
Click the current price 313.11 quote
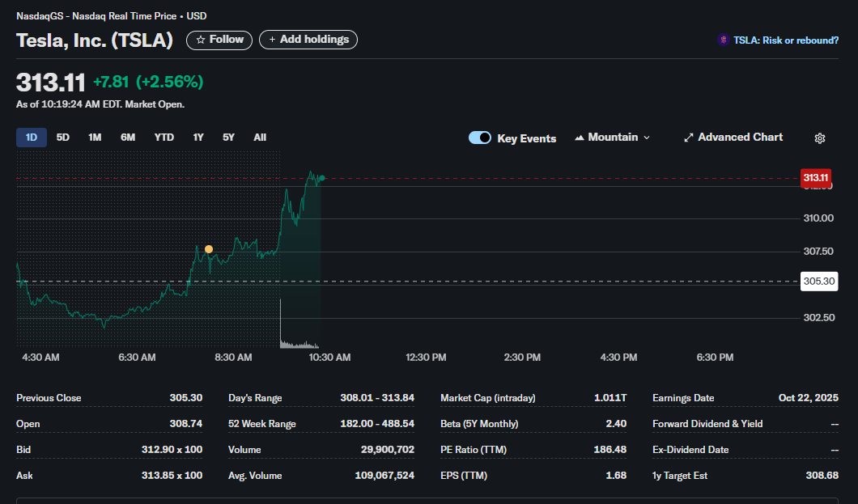[51, 83]
